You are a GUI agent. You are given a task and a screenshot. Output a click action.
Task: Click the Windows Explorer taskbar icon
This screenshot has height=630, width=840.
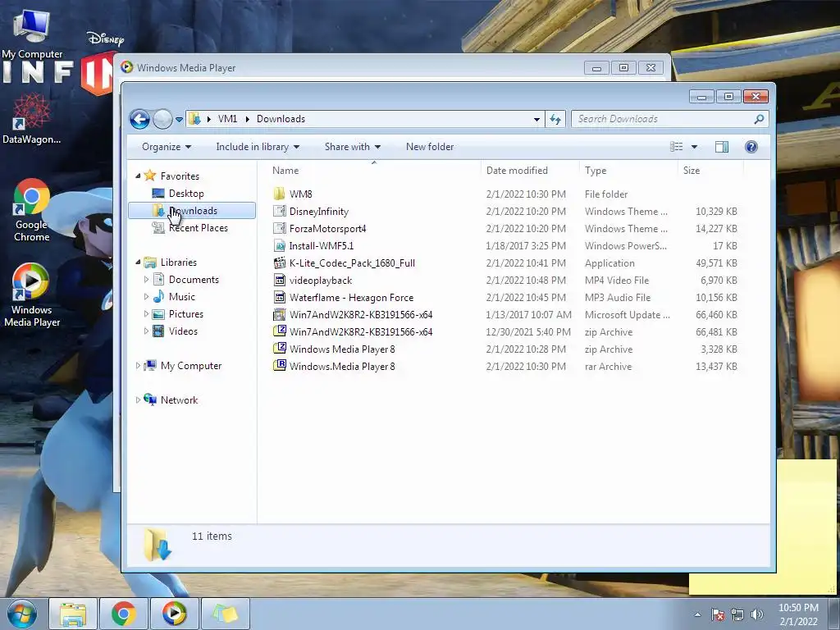[x=73, y=614]
